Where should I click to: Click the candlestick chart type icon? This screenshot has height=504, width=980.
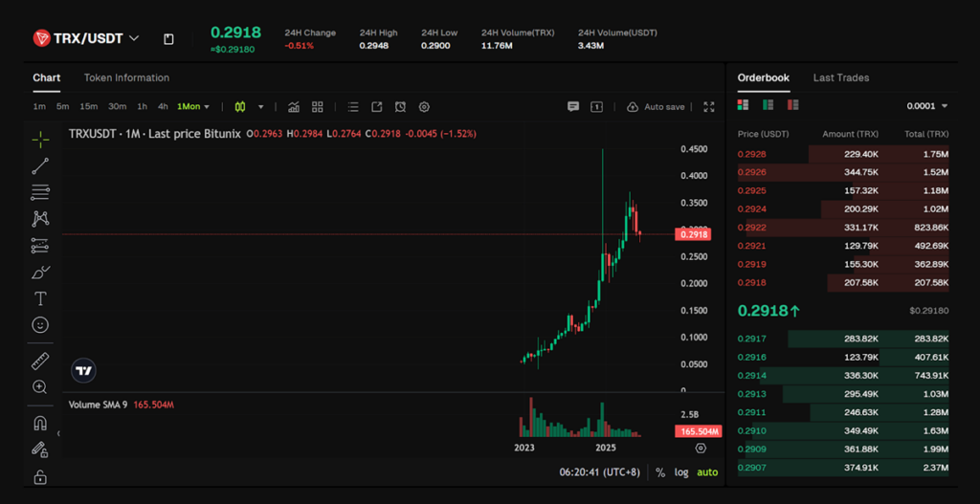coord(240,107)
